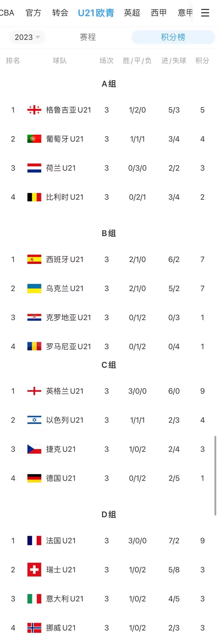Open the 转会 transfers tab
This screenshot has height=644, width=218.
(x=60, y=13)
